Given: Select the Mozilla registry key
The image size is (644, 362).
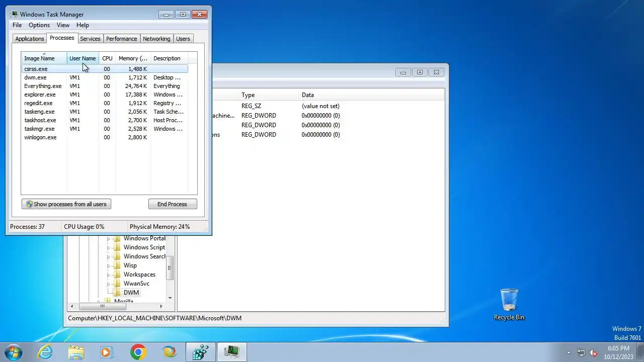Looking at the screenshot, I should [x=124, y=302].
